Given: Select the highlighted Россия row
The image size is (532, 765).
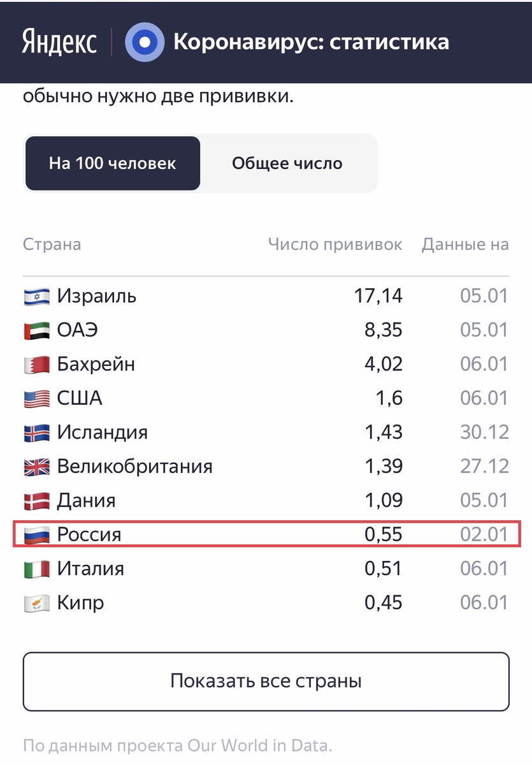Looking at the screenshot, I should coord(266,534).
